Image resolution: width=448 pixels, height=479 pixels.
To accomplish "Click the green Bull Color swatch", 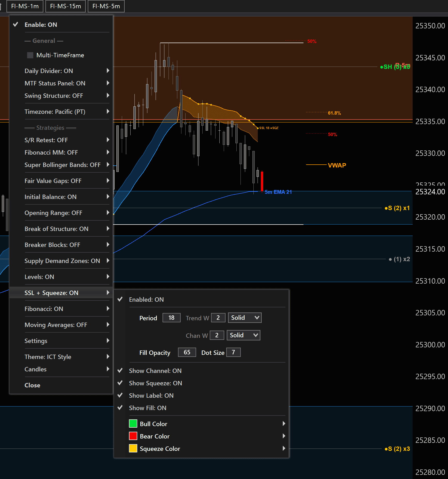I will [133, 424].
